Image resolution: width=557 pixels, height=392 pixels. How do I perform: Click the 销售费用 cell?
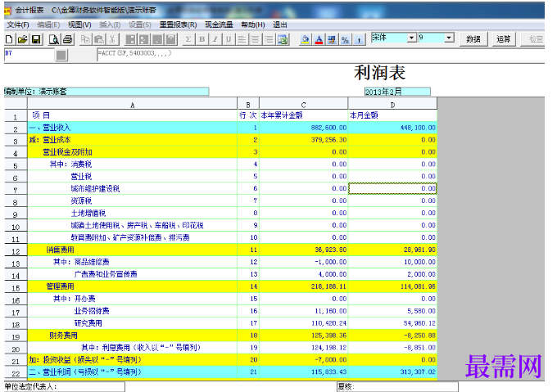(133, 250)
